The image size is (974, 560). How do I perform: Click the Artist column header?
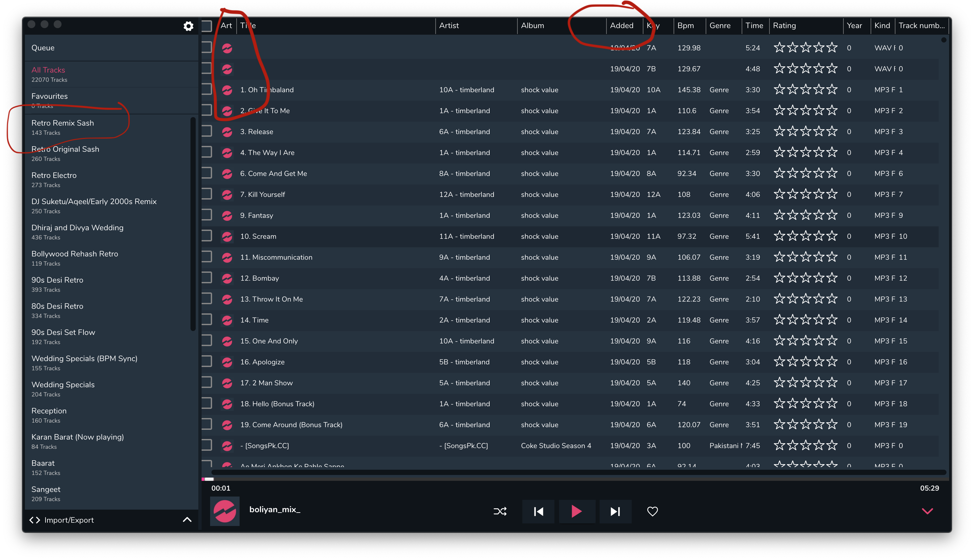click(x=449, y=26)
